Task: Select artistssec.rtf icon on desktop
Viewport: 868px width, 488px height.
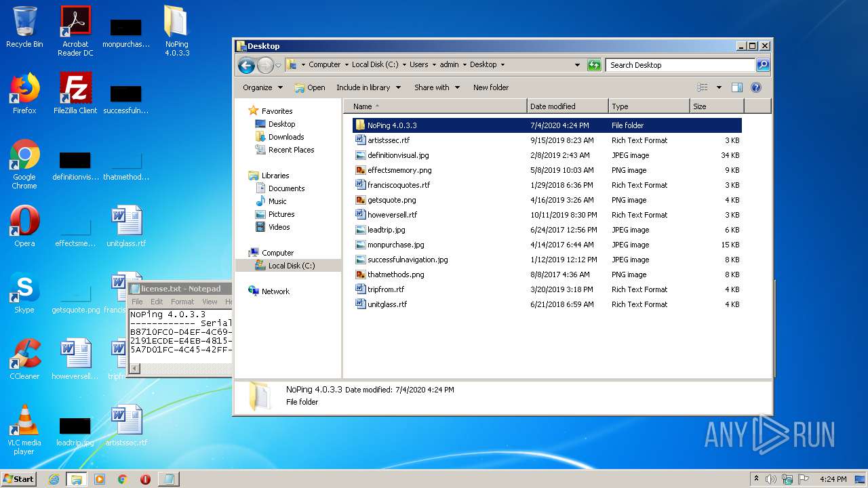Action: (x=126, y=426)
